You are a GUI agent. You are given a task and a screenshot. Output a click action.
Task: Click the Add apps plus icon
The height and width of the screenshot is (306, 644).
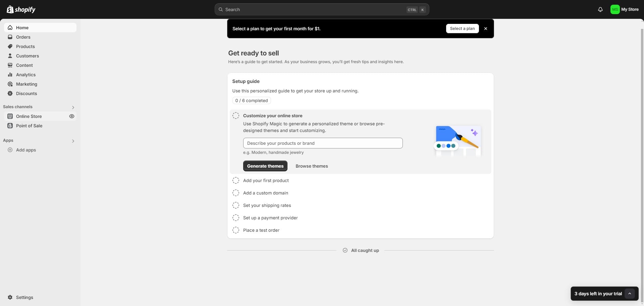click(x=10, y=150)
